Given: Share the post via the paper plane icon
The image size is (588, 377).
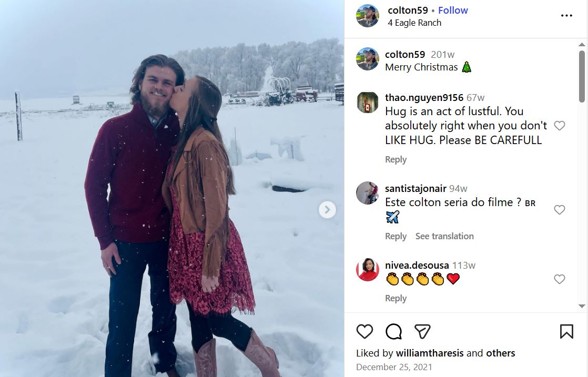Looking at the screenshot, I should (422, 331).
